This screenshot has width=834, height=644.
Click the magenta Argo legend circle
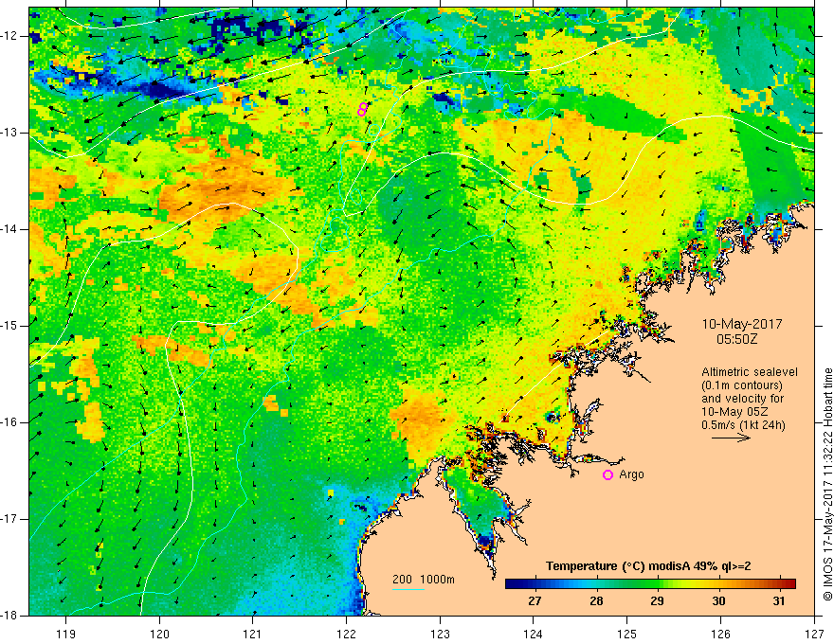[x=607, y=475]
